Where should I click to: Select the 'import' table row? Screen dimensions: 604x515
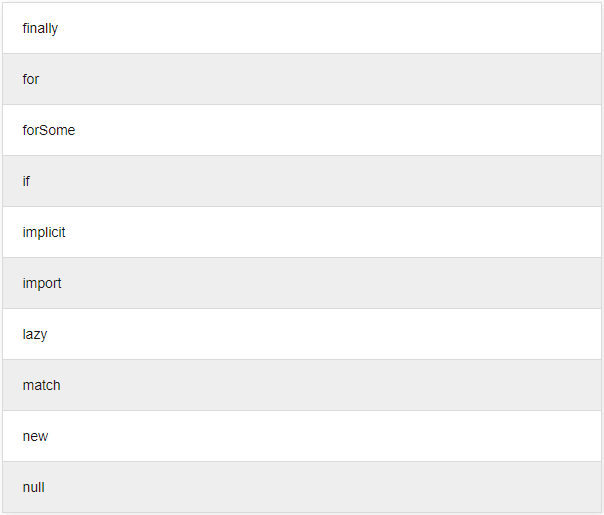[300, 283]
